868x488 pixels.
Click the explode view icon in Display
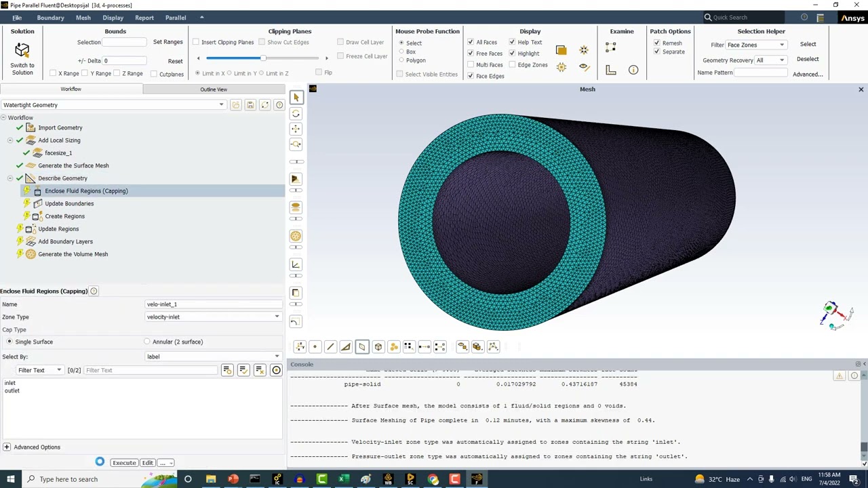click(584, 50)
